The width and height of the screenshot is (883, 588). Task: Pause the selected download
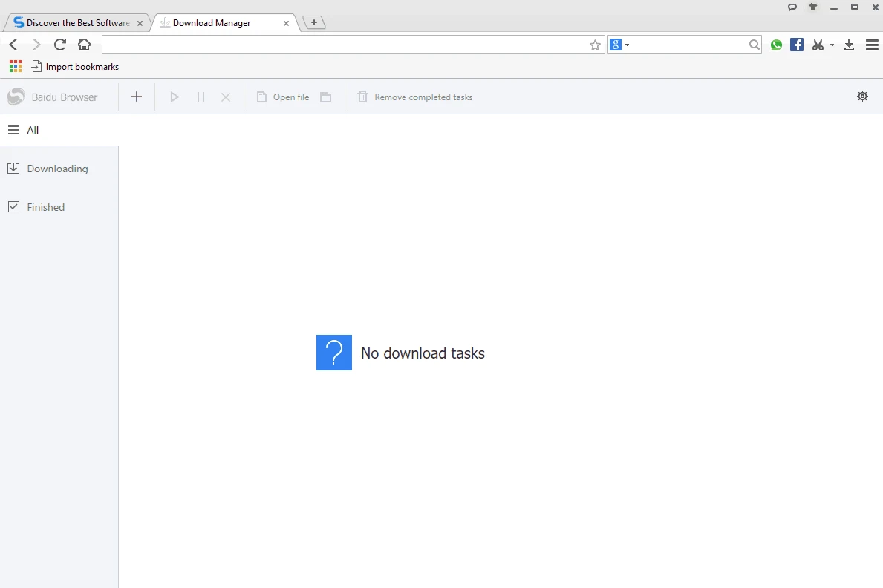pos(201,97)
